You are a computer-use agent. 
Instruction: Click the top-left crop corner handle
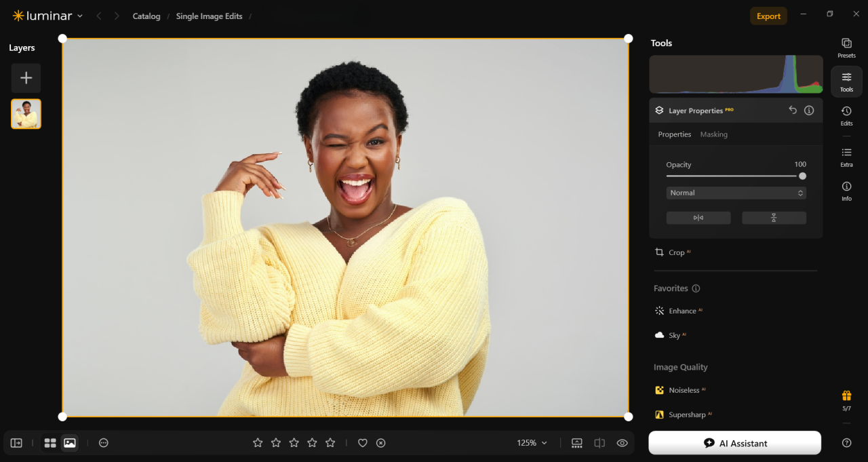62,39
